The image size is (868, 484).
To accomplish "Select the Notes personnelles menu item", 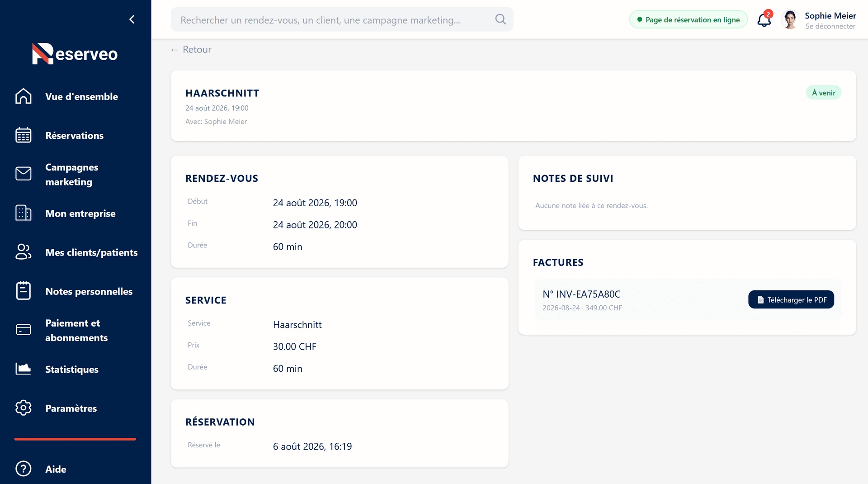I will [x=89, y=291].
